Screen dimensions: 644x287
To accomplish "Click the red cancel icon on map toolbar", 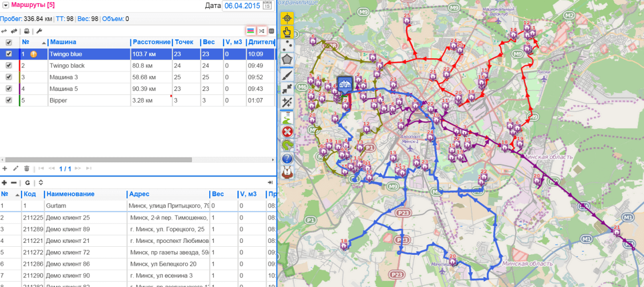I will pyautogui.click(x=287, y=132).
